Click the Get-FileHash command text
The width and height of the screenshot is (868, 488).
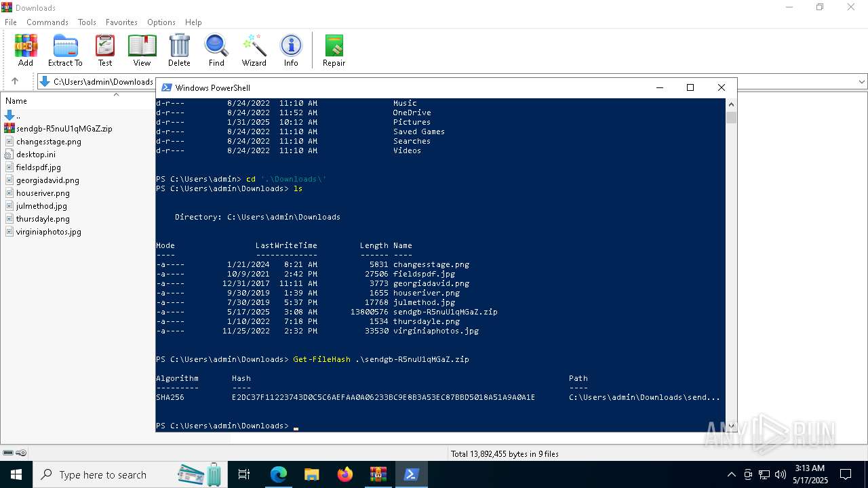321,359
